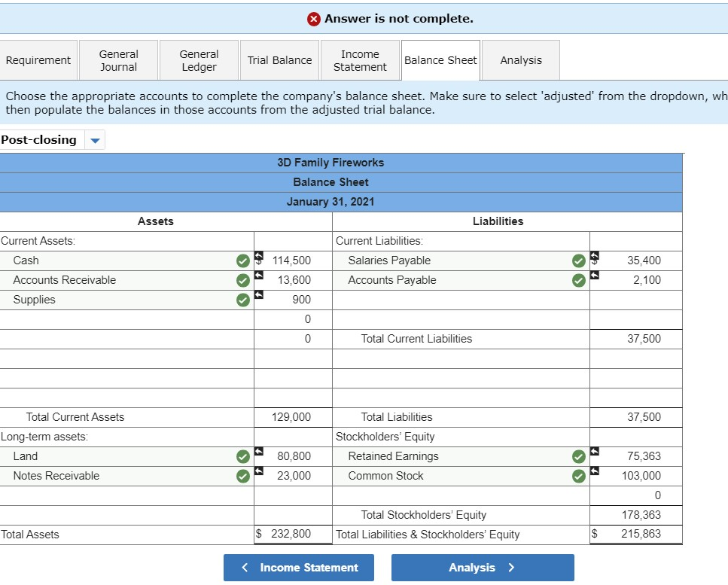
Task: Go to the Income Statement tab
Action: tap(361, 60)
